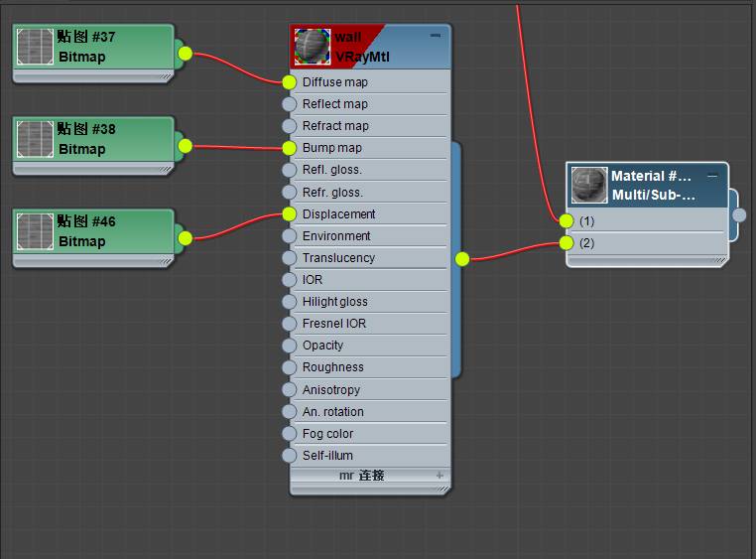Screen dimensions: 756x559
Task: Click the Self-illum input socket
Action: [289, 456]
